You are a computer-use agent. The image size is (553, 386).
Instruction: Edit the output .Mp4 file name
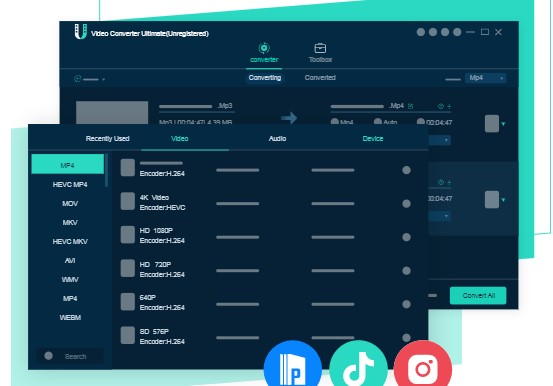(x=411, y=106)
